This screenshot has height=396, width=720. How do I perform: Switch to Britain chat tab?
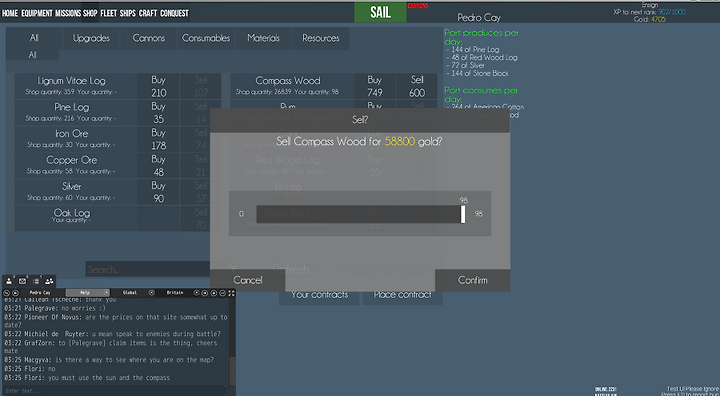174,293
